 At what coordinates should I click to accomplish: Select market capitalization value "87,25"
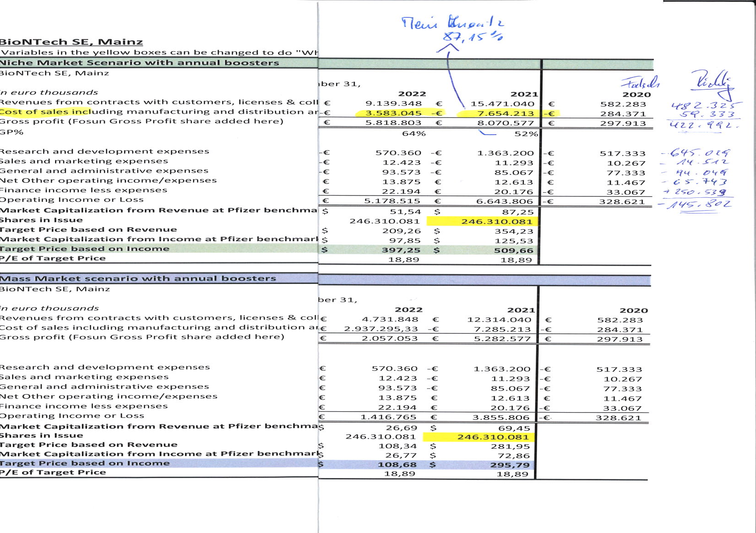point(518,212)
